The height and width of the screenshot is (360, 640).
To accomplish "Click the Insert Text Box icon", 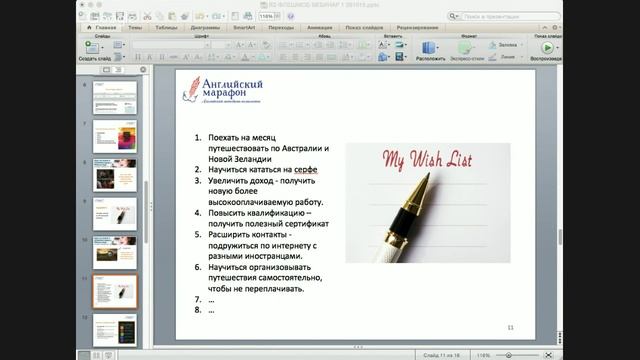I will point(382,45).
